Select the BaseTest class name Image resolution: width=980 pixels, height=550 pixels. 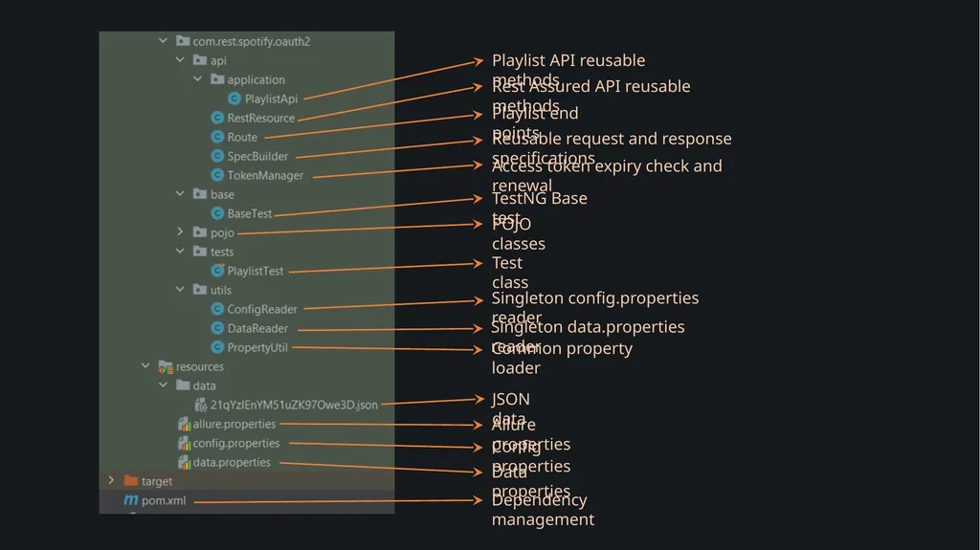pos(250,213)
